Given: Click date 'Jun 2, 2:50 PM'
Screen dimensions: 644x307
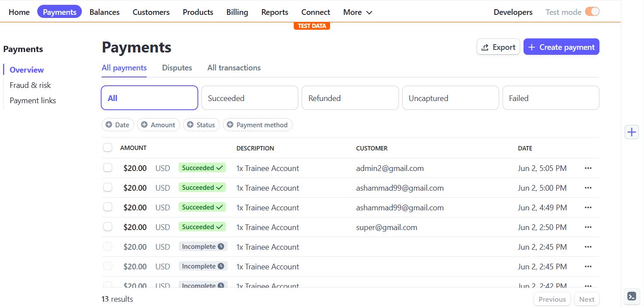Looking at the screenshot, I should pos(542,227).
